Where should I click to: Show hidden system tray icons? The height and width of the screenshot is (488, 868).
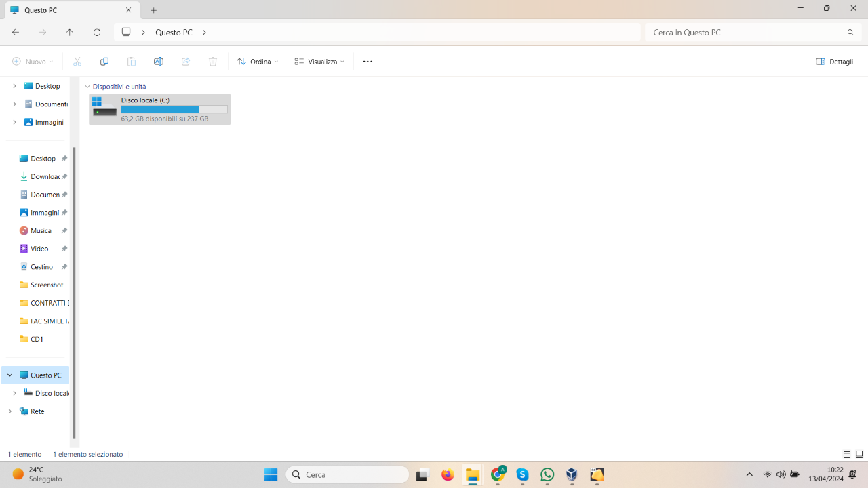click(x=749, y=474)
